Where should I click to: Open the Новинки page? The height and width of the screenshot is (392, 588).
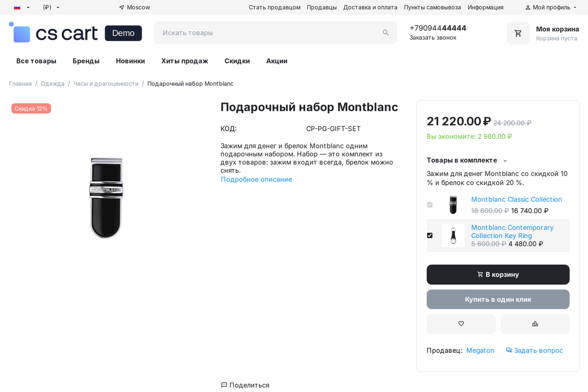tap(130, 61)
